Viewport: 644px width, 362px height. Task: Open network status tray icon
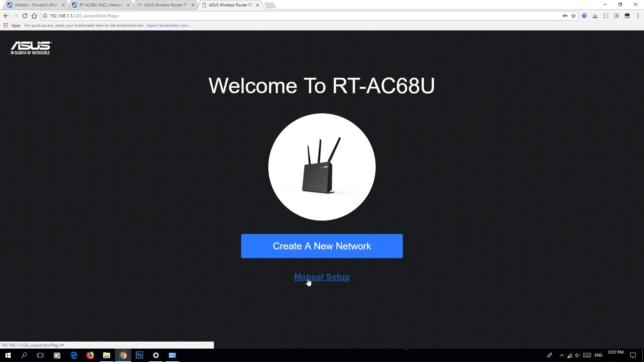tap(570, 356)
